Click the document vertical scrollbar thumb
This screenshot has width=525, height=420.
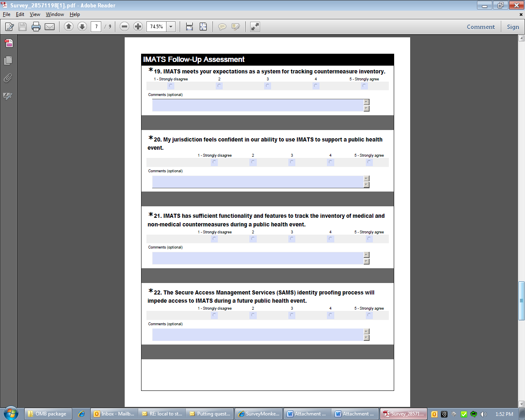click(521, 301)
